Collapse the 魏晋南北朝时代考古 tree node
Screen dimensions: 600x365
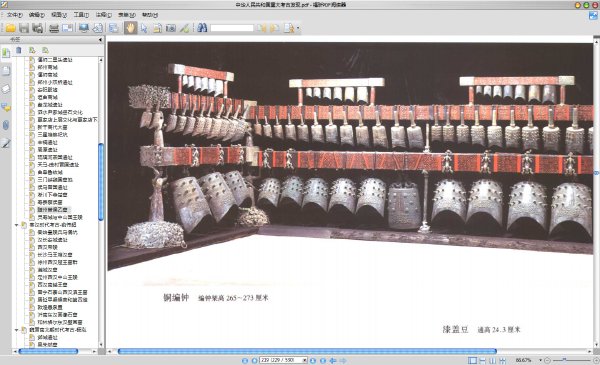click(16, 330)
